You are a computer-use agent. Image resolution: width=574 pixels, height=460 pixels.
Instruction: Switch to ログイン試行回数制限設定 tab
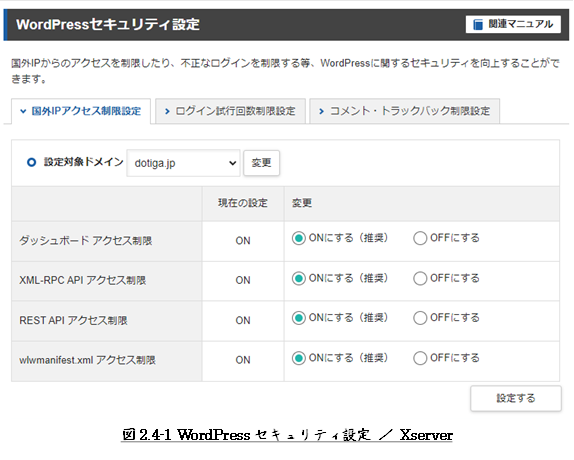tap(230, 111)
